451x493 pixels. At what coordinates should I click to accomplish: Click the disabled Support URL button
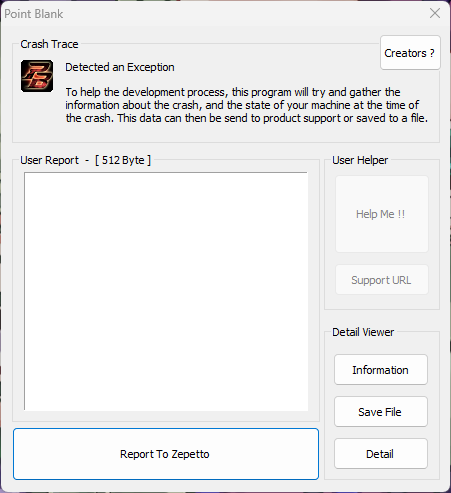point(382,280)
